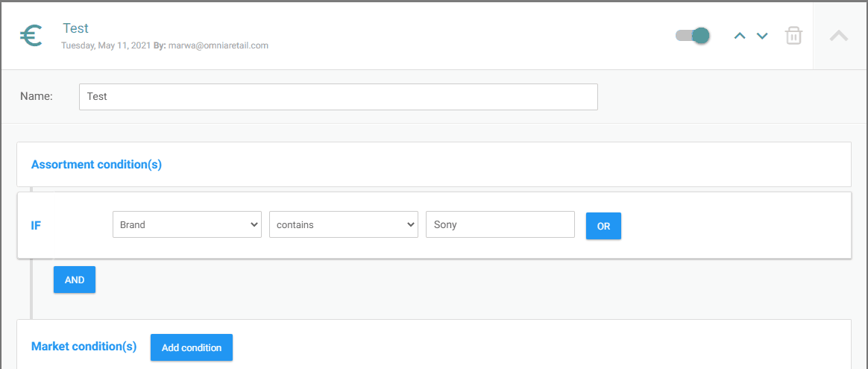Click Add condition for Market conditions
This screenshot has width=868, height=369.
tap(192, 347)
